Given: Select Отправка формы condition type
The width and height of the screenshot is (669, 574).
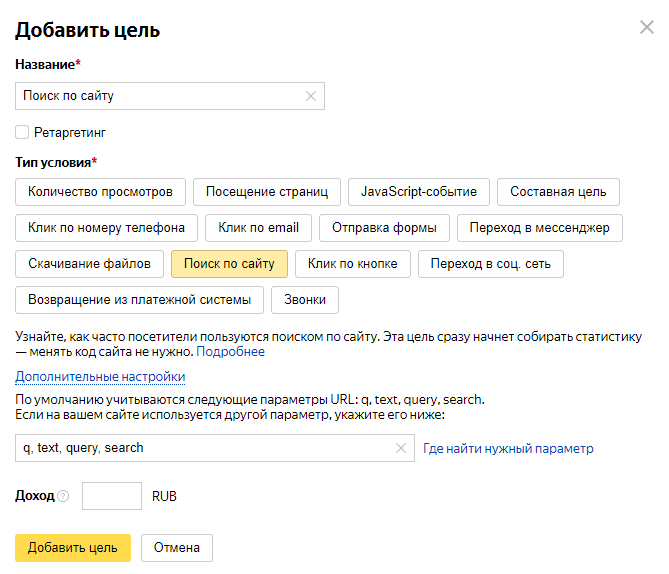Looking at the screenshot, I should coord(384,228).
